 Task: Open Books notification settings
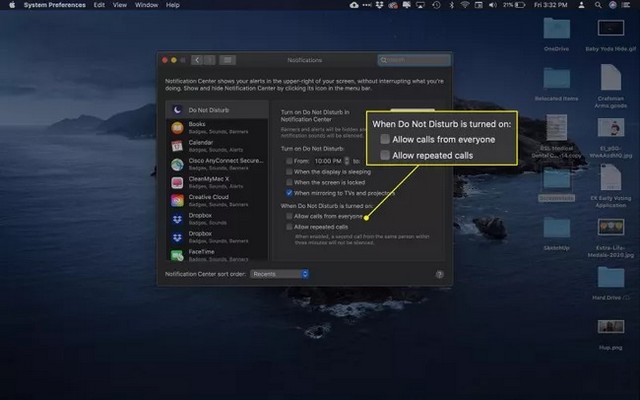[217, 127]
